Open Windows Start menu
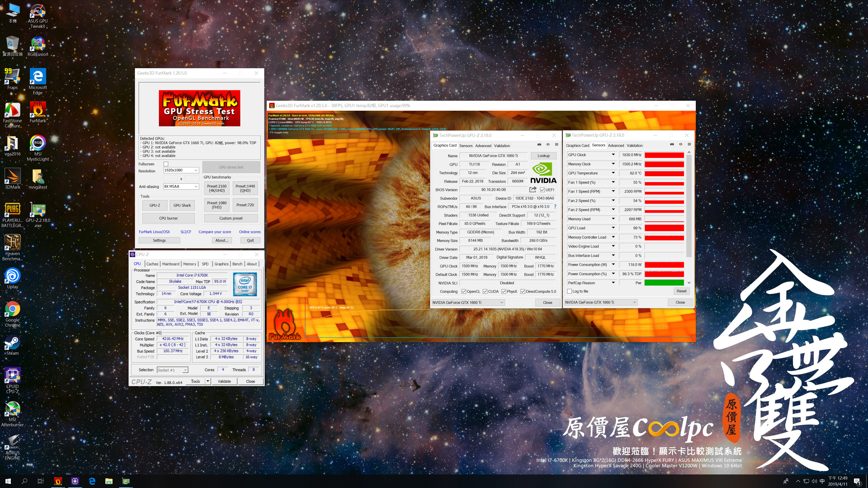Viewport: 868px width, 488px height. (8, 481)
